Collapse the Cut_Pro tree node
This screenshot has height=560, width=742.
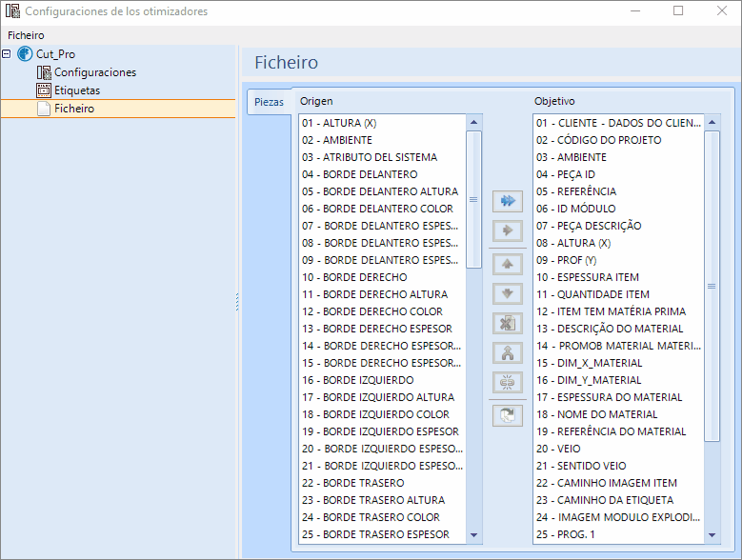(x=8, y=54)
